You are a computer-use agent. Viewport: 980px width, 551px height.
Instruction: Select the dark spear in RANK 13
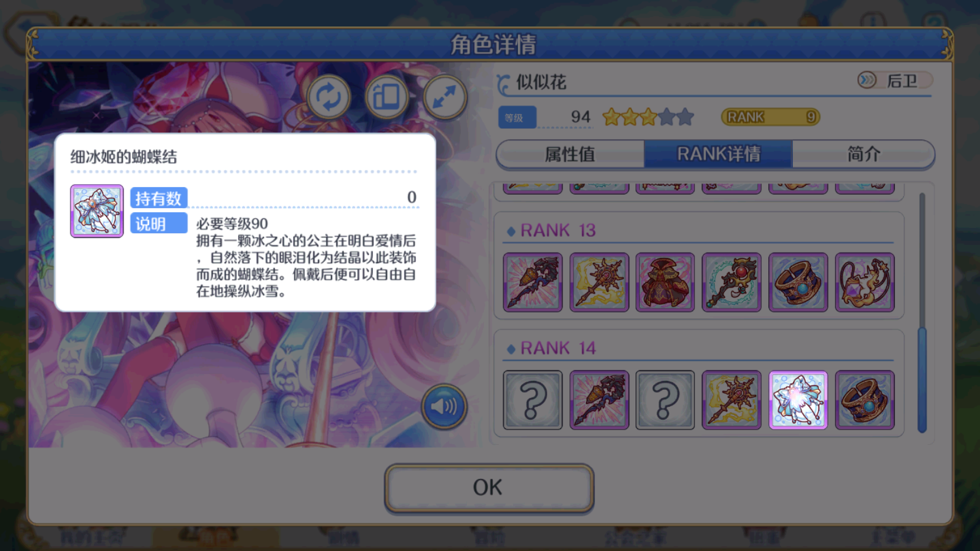point(533,283)
